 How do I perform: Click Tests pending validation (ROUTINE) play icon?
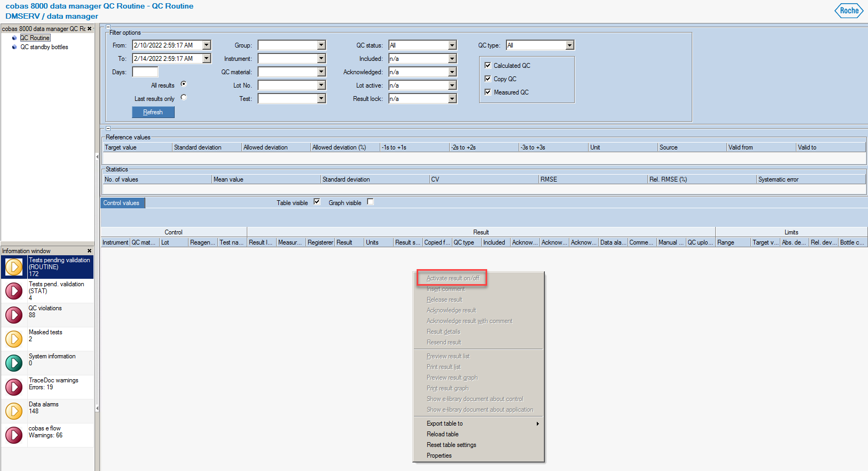coord(14,266)
